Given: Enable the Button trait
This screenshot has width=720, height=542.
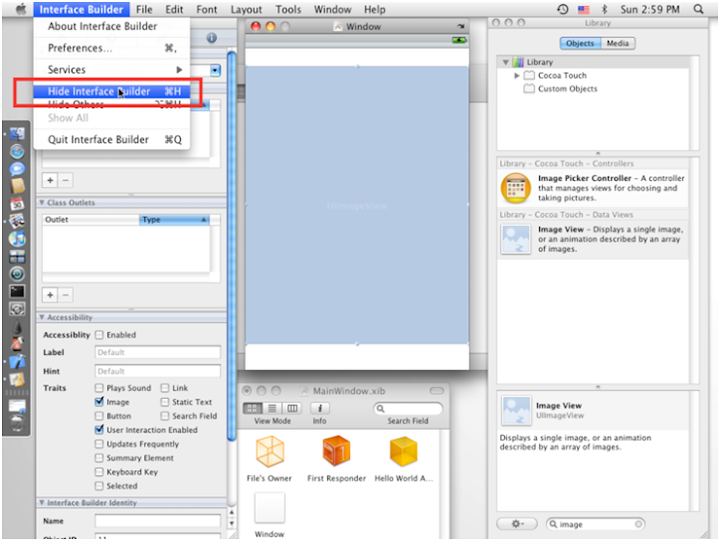Looking at the screenshot, I should tap(99, 416).
